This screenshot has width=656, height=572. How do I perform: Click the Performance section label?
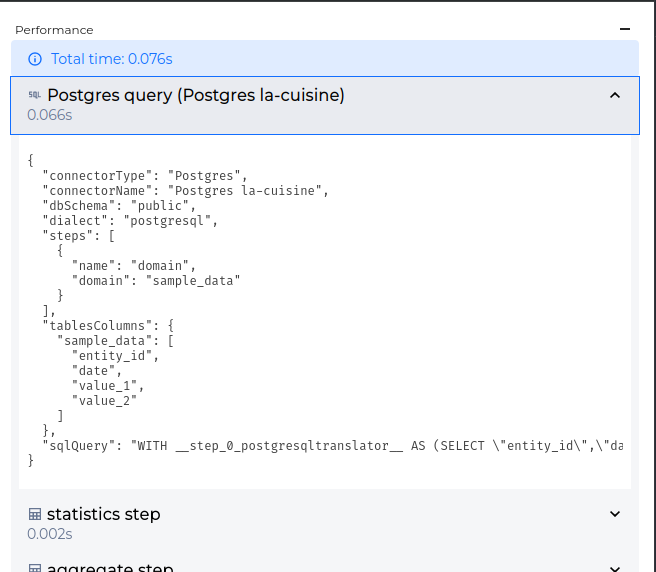[54, 30]
